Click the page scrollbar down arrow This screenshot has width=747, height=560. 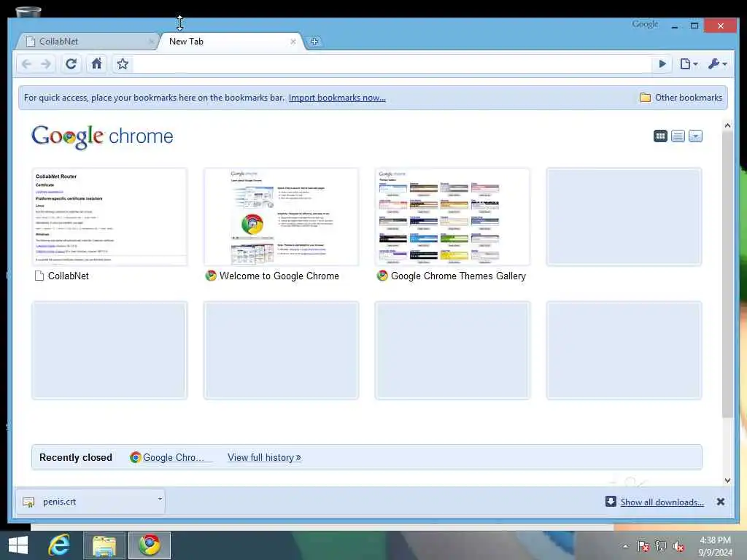(x=727, y=481)
